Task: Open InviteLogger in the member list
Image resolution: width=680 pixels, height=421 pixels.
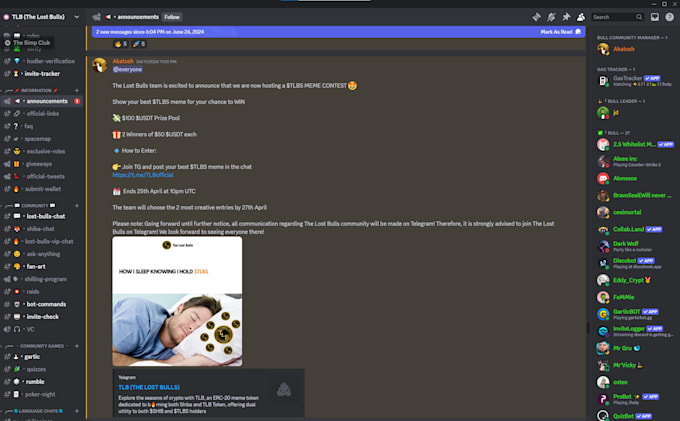Action: pyautogui.click(x=635, y=331)
